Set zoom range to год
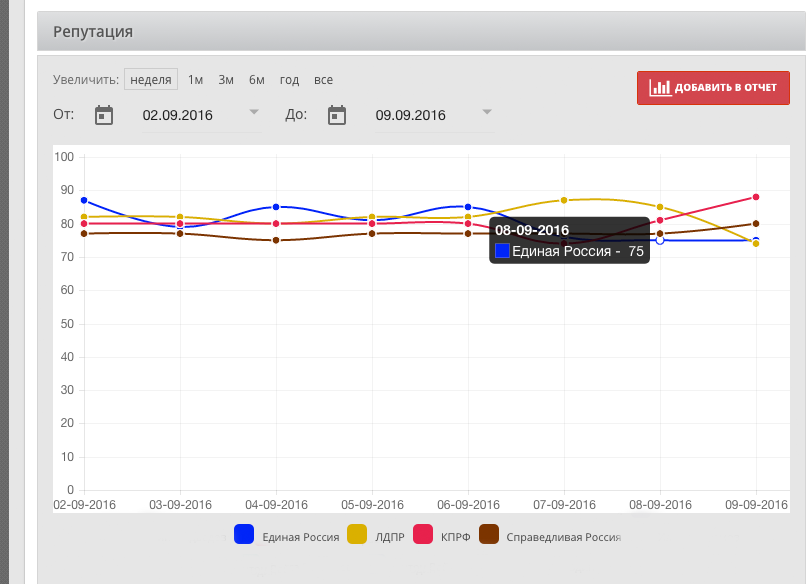 289,80
